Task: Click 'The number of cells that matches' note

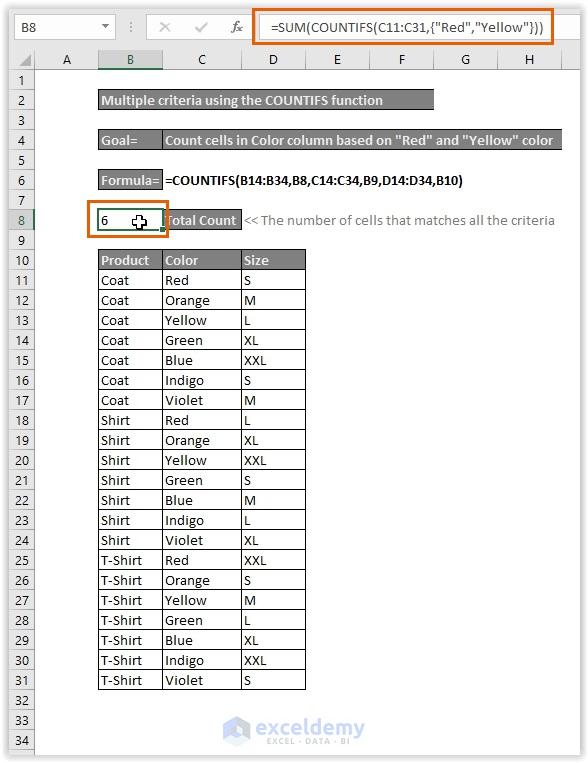Action: pos(399,220)
